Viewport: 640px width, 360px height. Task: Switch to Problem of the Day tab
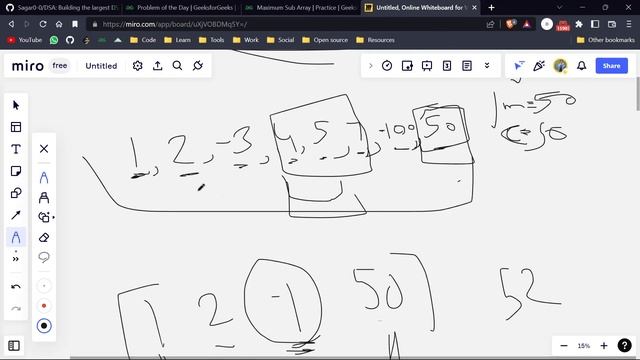click(181, 7)
